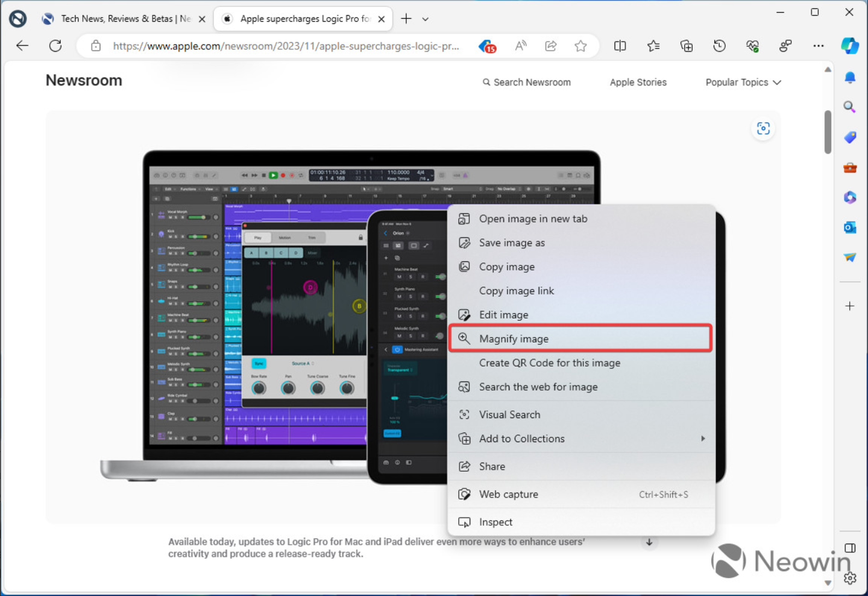
Task: Expand the Popular Topics dropdown
Action: tap(743, 82)
